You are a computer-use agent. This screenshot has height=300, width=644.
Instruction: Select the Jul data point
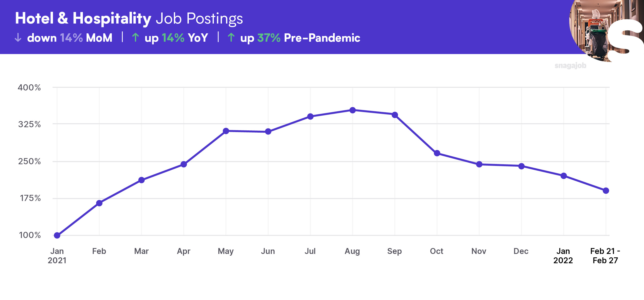point(310,116)
